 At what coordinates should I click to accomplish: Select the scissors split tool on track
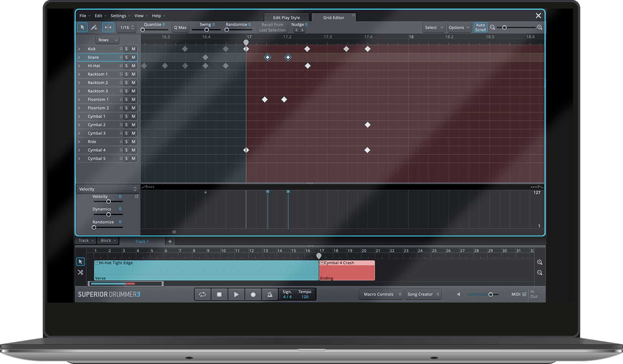(80, 272)
